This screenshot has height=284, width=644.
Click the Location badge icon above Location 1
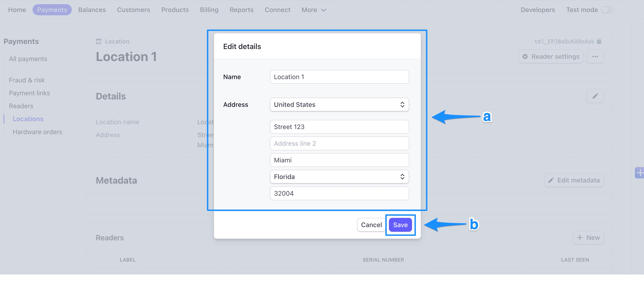98,41
